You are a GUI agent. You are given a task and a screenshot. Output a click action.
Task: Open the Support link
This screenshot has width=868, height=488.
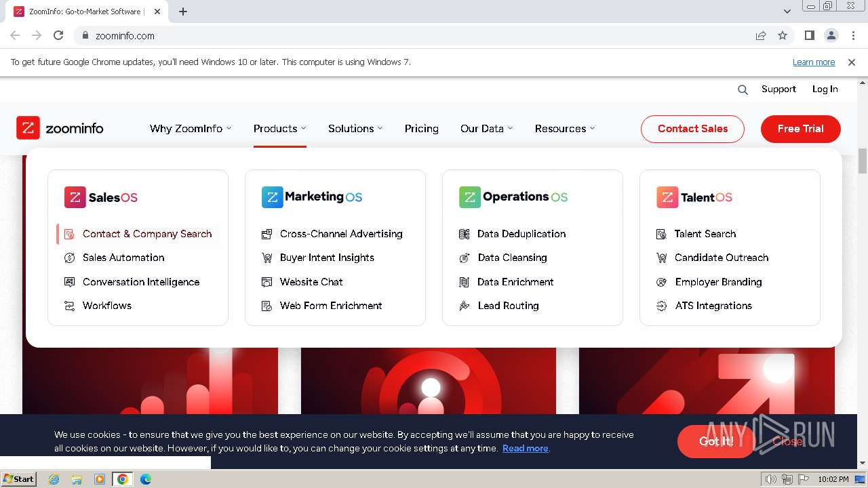[x=778, y=89]
